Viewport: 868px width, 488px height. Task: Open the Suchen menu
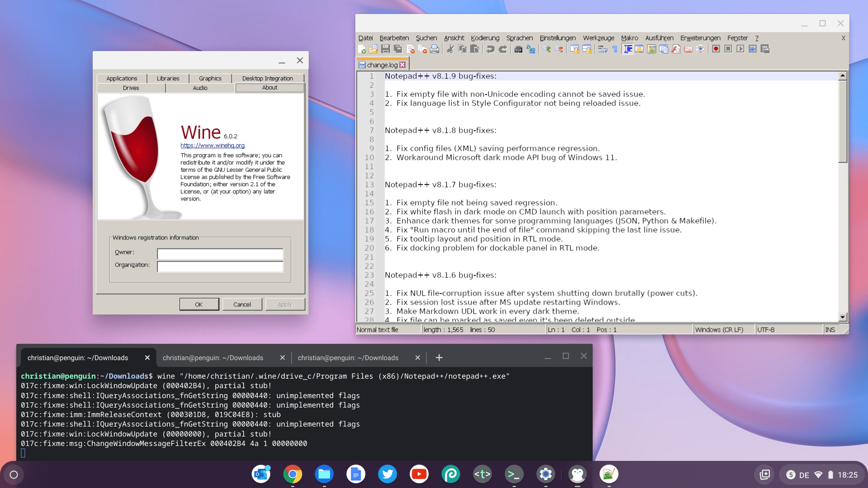pyautogui.click(x=426, y=38)
